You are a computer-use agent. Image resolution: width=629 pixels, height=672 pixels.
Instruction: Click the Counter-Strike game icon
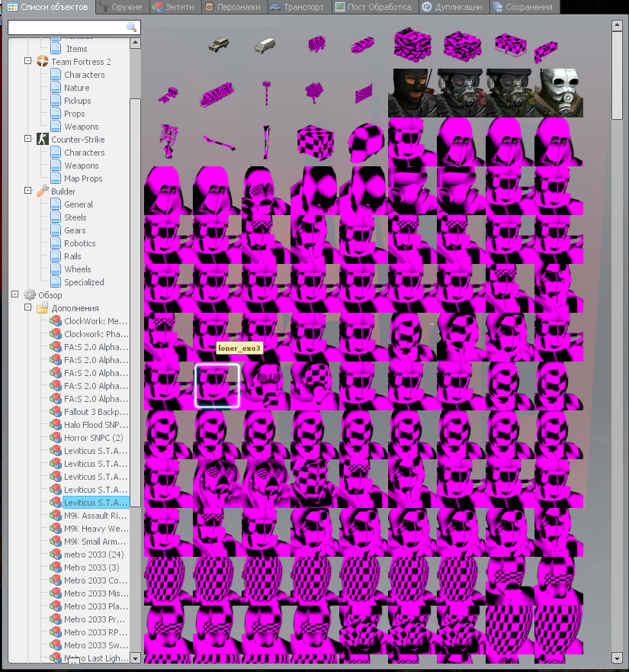click(x=43, y=140)
